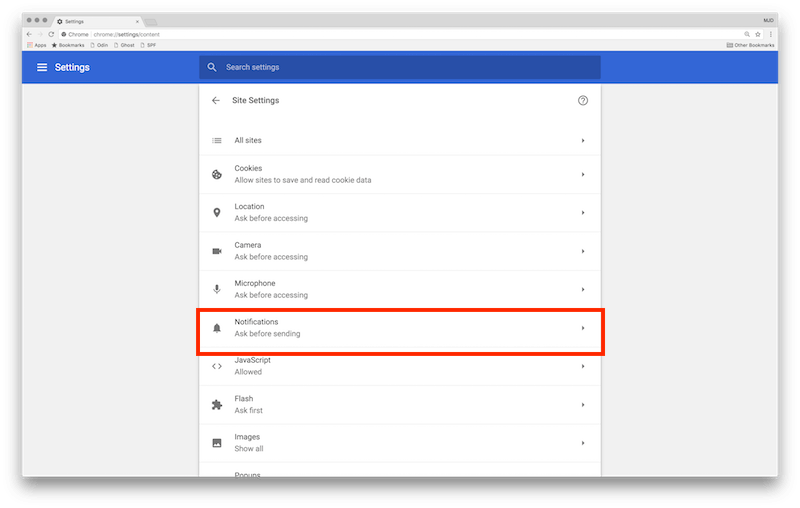Expand the JavaScript row arrow
The image size is (800, 508).
point(583,366)
